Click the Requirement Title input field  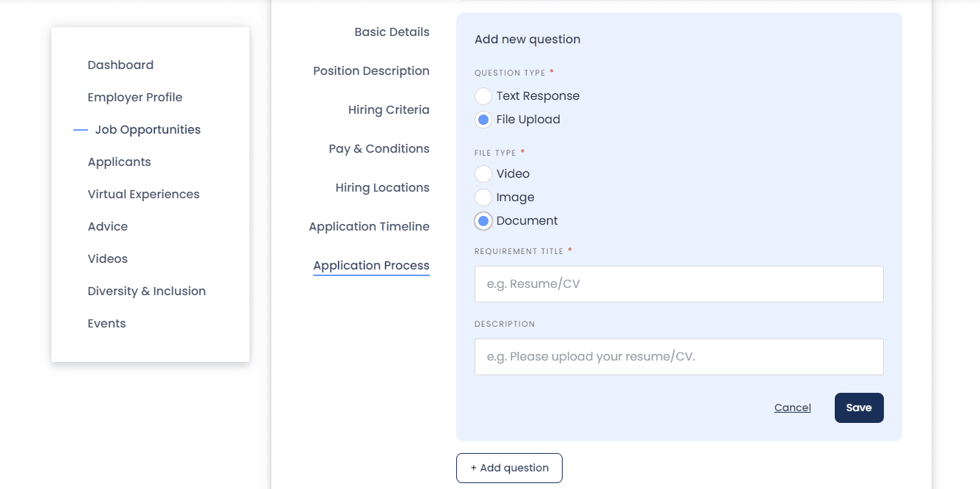click(x=679, y=284)
